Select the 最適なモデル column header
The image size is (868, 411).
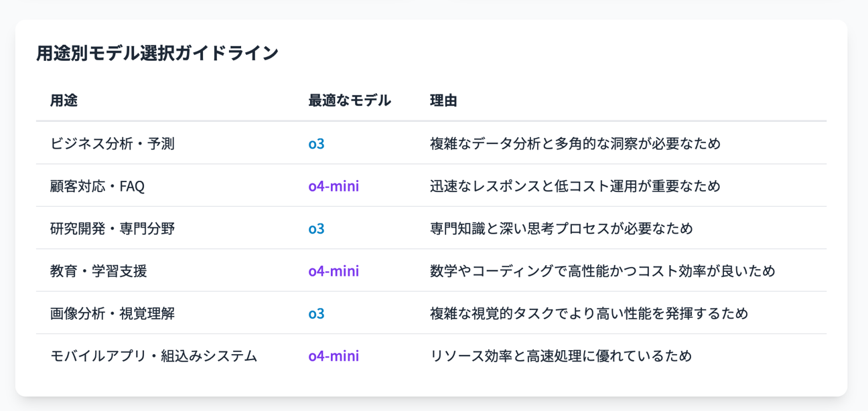[x=349, y=100]
